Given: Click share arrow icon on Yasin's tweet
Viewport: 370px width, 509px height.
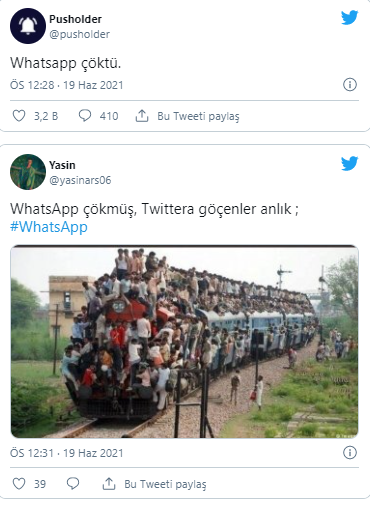Looking at the screenshot, I should pos(109,484).
